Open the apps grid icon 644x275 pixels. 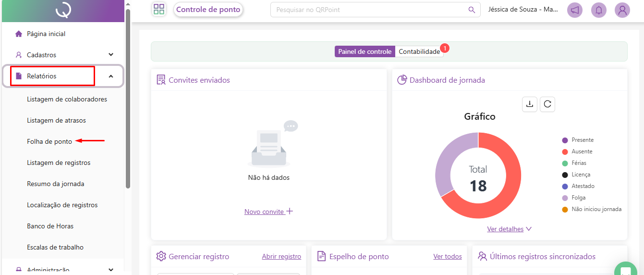[158, 10]
